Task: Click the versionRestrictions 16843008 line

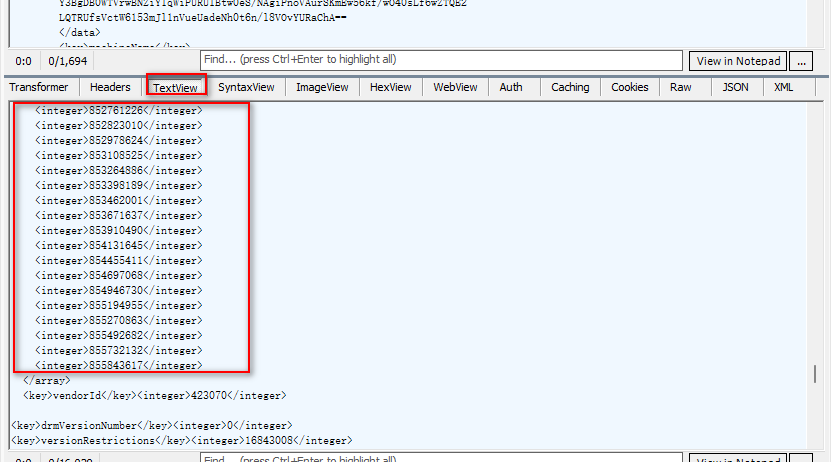Action: 182,441
